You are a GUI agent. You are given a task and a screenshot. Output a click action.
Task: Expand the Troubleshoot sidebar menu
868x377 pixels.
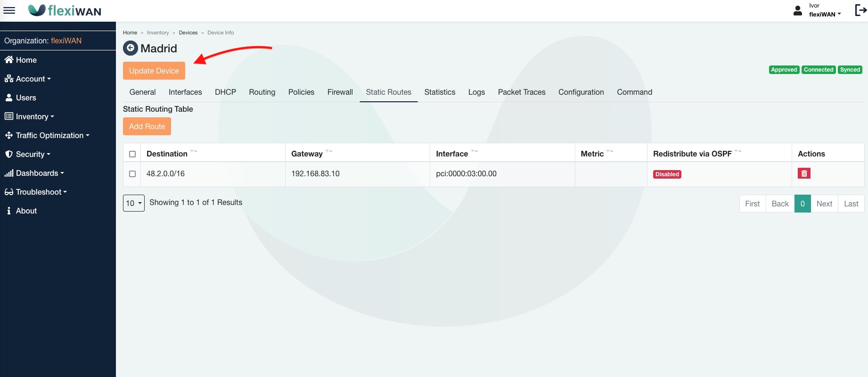(x=36, y=192)
